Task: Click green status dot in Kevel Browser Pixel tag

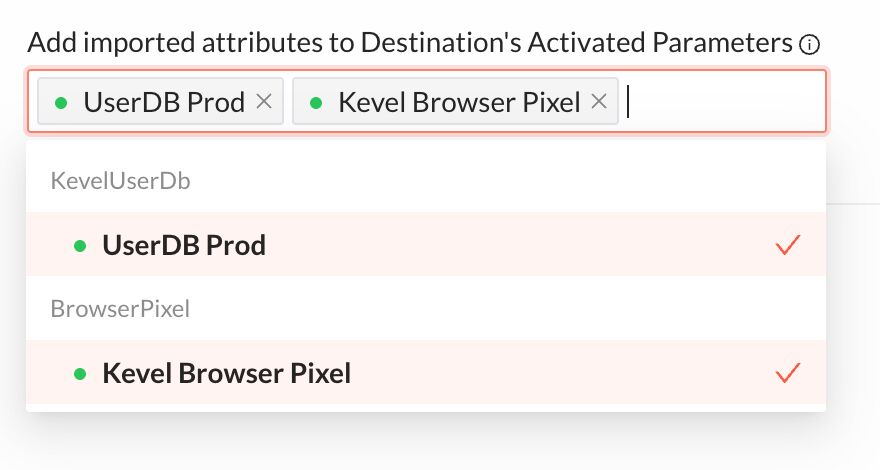Action: (316, 103)
